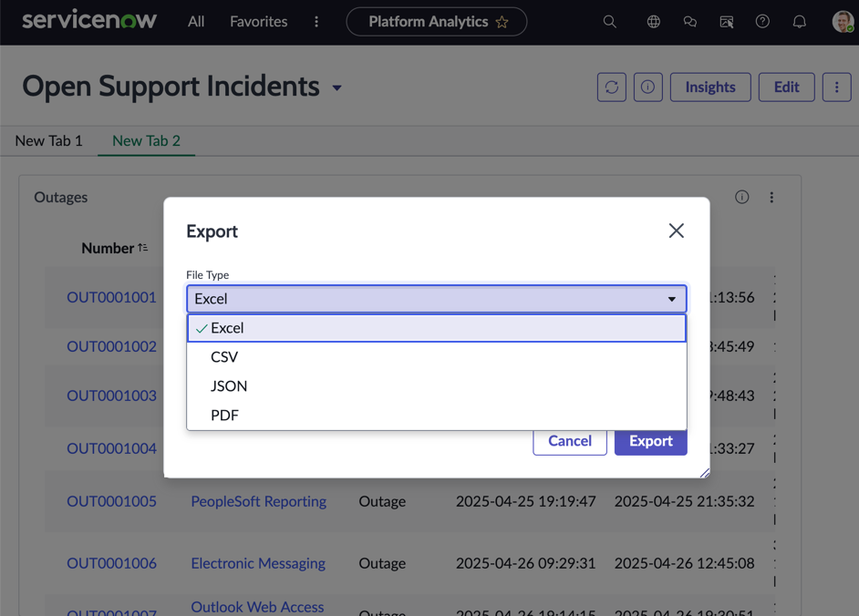This screenshot has height=616, width=859.
Task: Open the Outages widget options menu
Action: tap(771, 197)
